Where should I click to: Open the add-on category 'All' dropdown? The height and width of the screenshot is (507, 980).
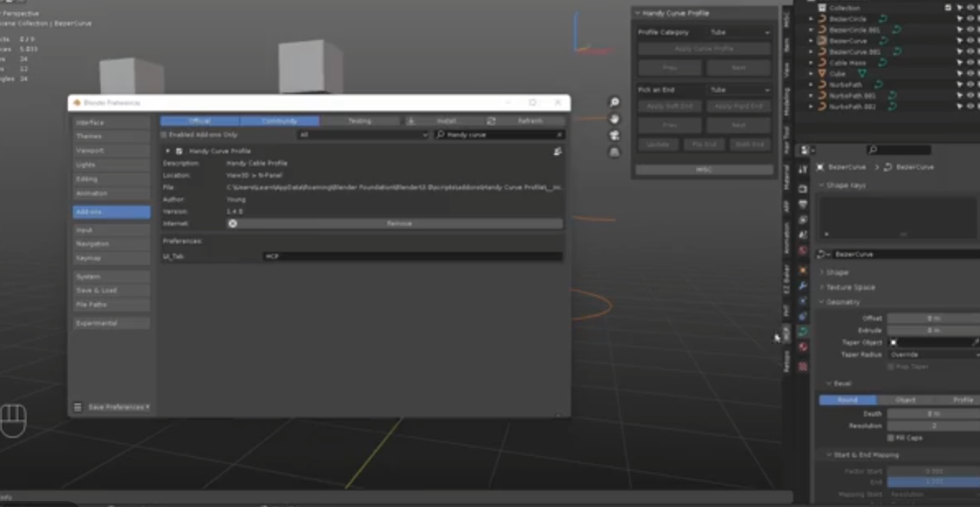[x=362, y=135]
